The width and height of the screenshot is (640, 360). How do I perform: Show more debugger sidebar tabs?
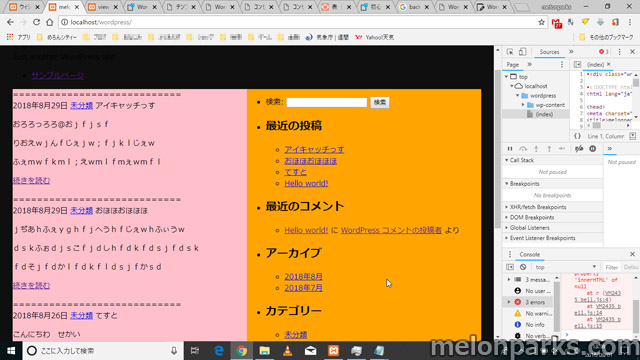pyautogui.click(x=610, y=149)
